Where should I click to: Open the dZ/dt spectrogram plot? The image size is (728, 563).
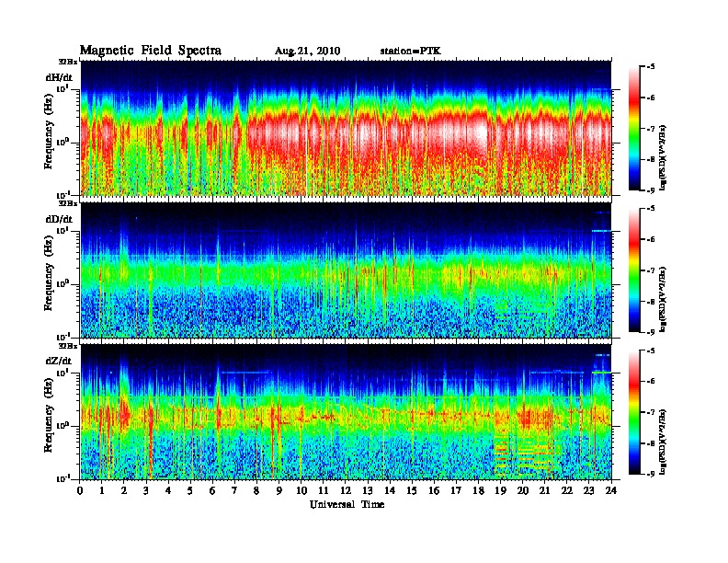pos(346,412)
